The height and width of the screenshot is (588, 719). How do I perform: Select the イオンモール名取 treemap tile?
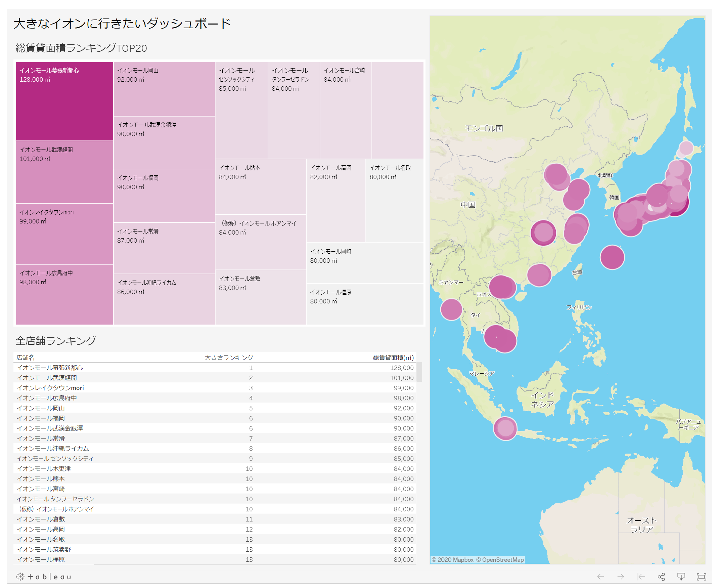coord(395,201)
